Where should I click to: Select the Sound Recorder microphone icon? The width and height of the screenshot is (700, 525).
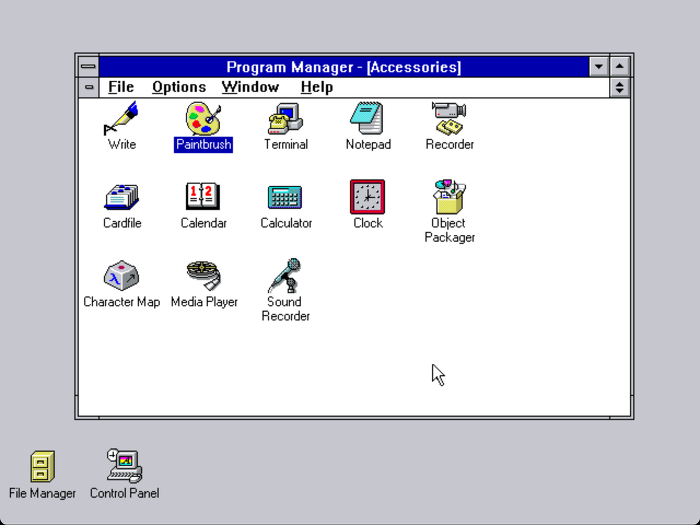click(285, 275)
